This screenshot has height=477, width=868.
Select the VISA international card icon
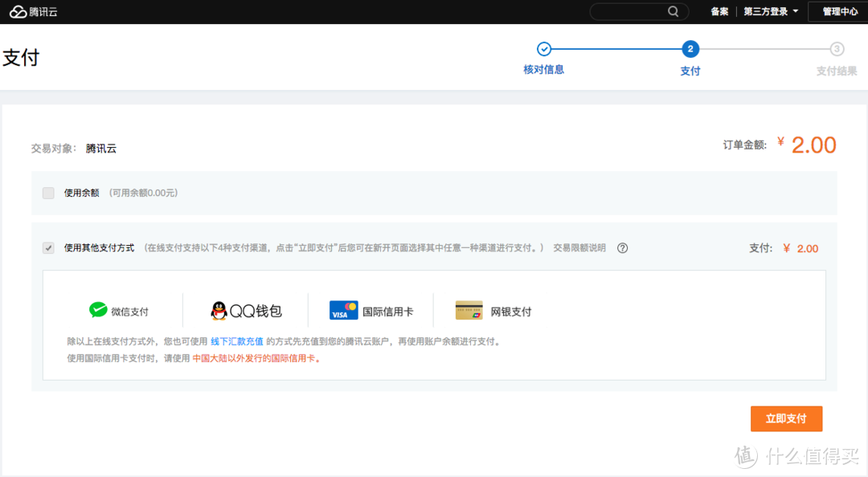click(344, 311)
